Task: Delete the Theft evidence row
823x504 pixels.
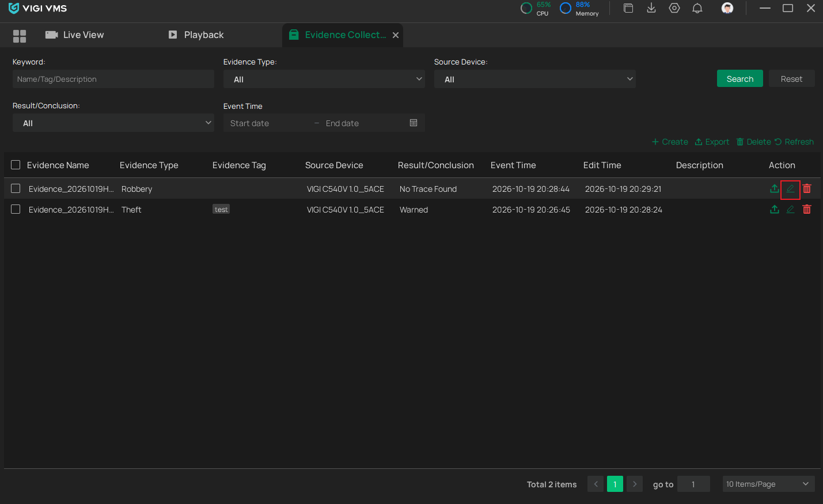Action: (807, 209)
